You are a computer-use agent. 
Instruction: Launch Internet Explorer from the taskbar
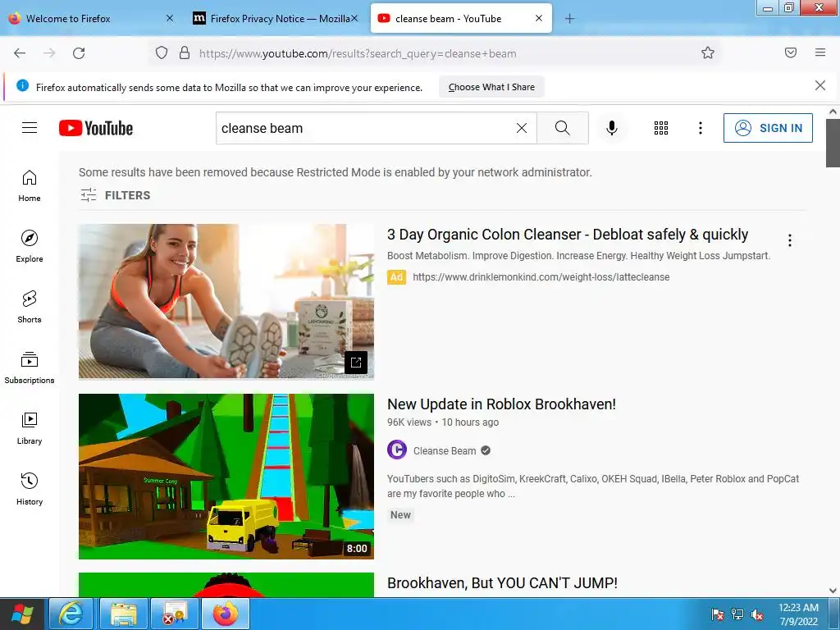(x=71, y=614)
